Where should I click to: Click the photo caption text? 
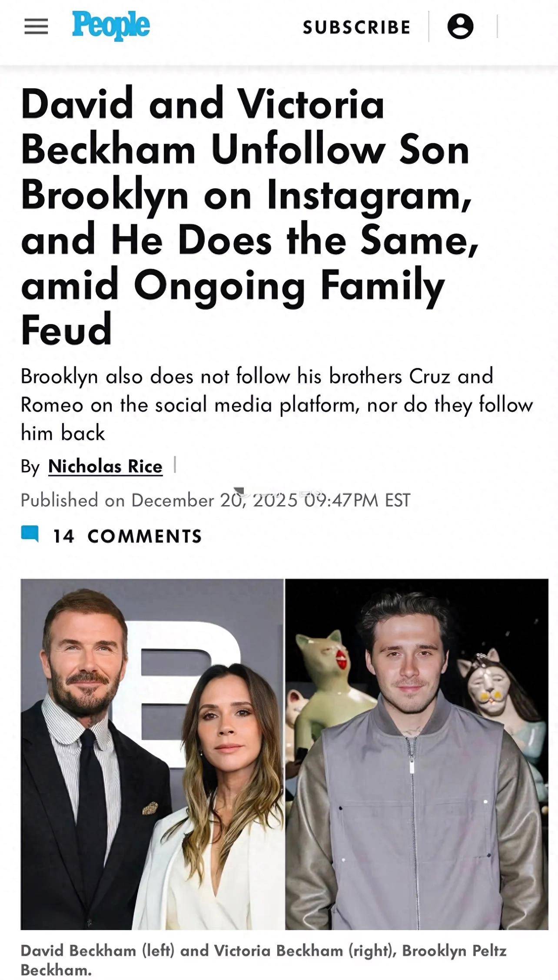pos(263,960)
